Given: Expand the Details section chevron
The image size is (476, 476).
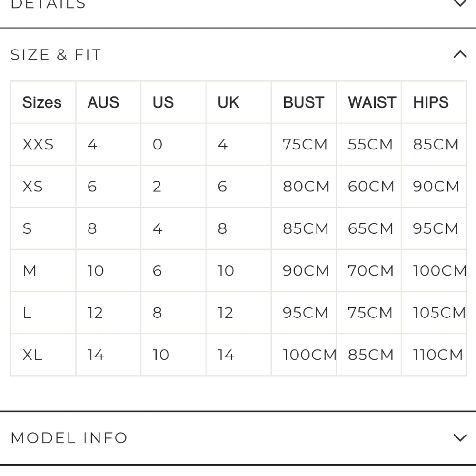Looking at the screenshot, I should click(x=460, y=3).
